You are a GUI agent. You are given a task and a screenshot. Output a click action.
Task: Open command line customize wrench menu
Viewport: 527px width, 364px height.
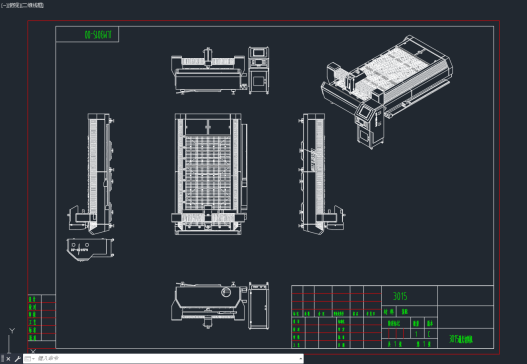click(17, 359)
